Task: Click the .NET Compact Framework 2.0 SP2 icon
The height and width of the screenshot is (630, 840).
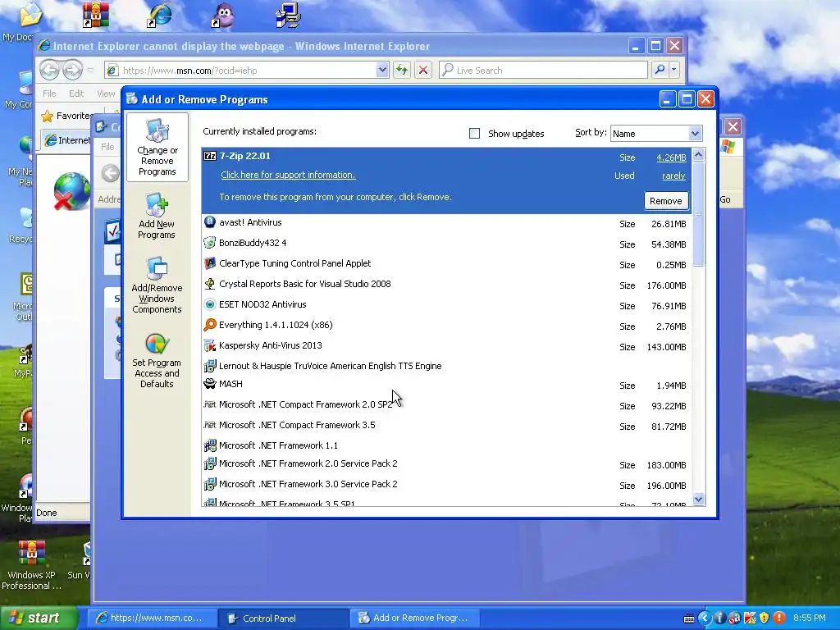Action: coord(210,404)
